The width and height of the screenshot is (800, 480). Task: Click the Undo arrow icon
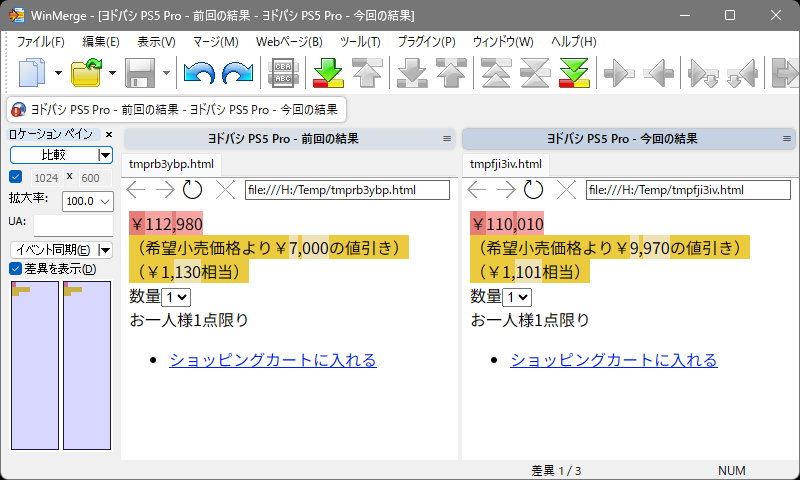(x=199, y=73)
